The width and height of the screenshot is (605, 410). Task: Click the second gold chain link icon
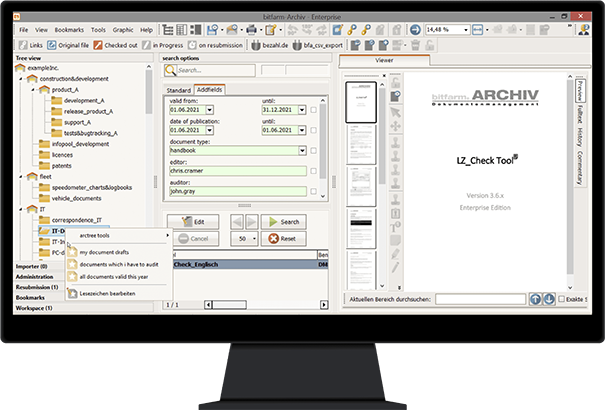366,30
